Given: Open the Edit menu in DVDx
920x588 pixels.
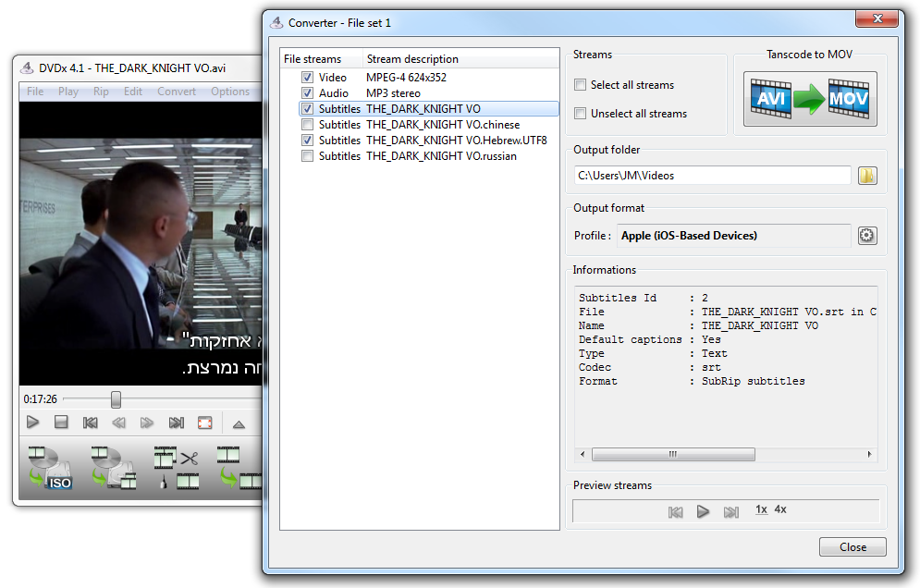Looking at the screenshot, I should click(x=133, y=92).
